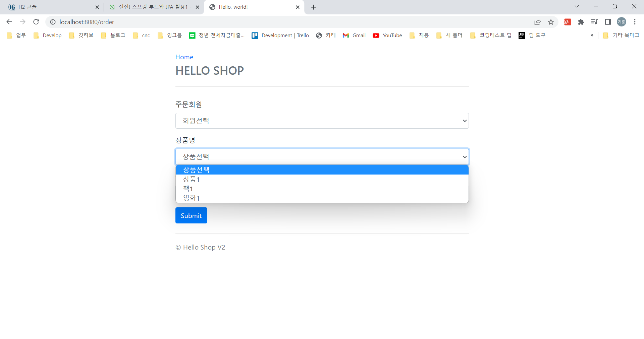Open the 블로그 bookmark folder
The height and width of the screenshot is (339, 644).
[113, 35]
